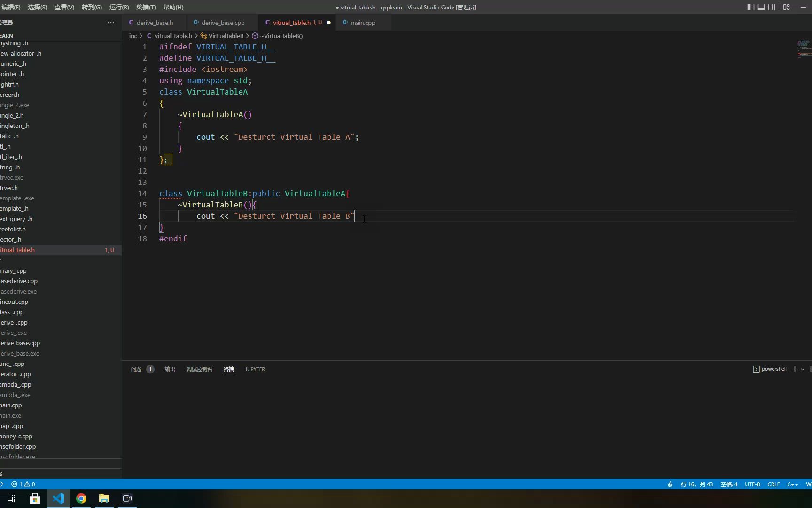
Task: Show the 调试控制台 debug console tab
Action: pos(199,369)
